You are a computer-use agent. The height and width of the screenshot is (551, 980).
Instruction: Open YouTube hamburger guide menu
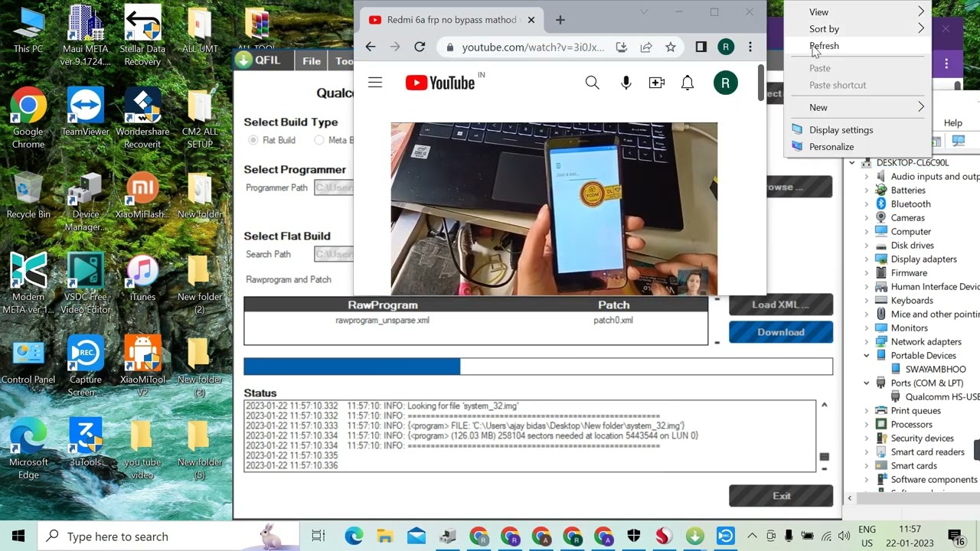[x=375, y=83]
